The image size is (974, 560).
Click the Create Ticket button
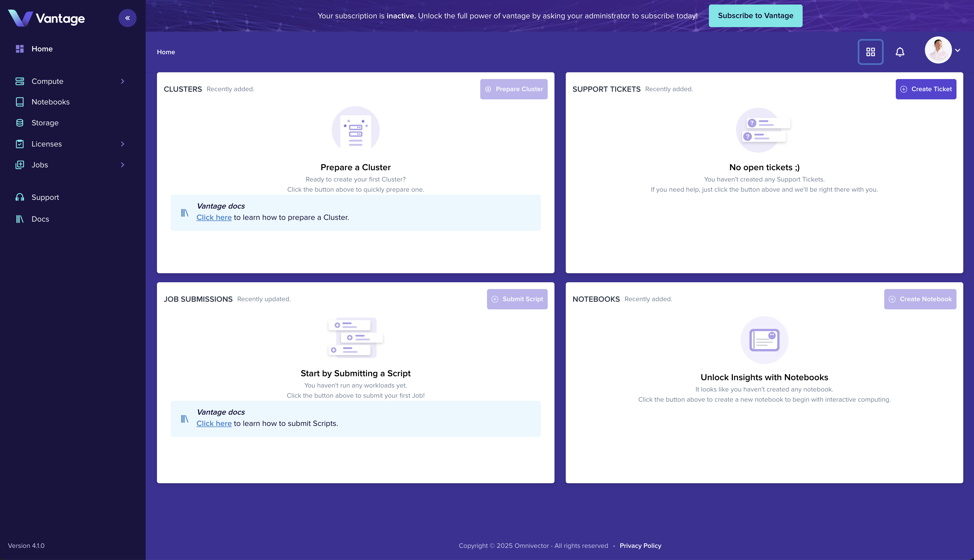pos(925,89)
